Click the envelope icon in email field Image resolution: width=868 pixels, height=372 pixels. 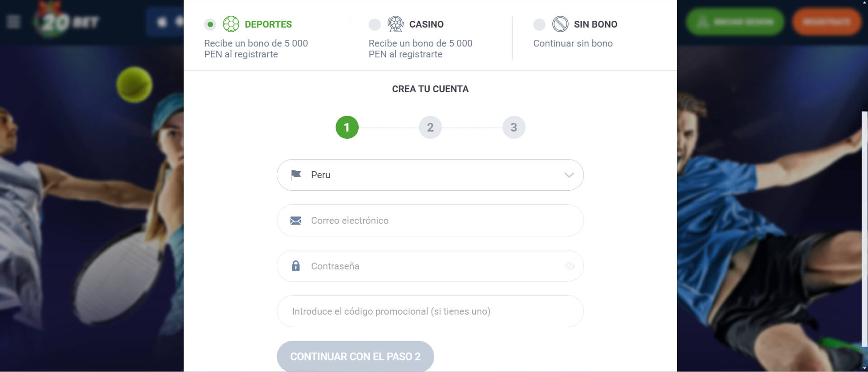[296, 221]
